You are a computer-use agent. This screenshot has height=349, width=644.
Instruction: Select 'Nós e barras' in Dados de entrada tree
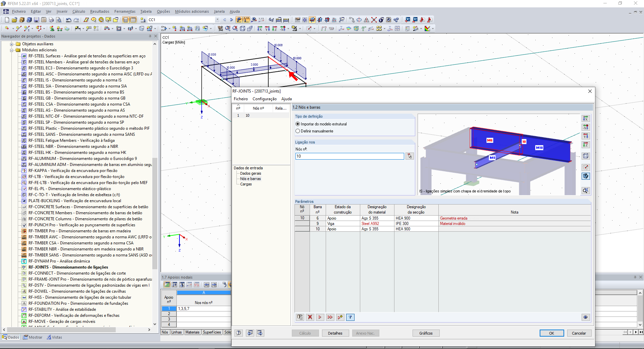coord(250,179)
